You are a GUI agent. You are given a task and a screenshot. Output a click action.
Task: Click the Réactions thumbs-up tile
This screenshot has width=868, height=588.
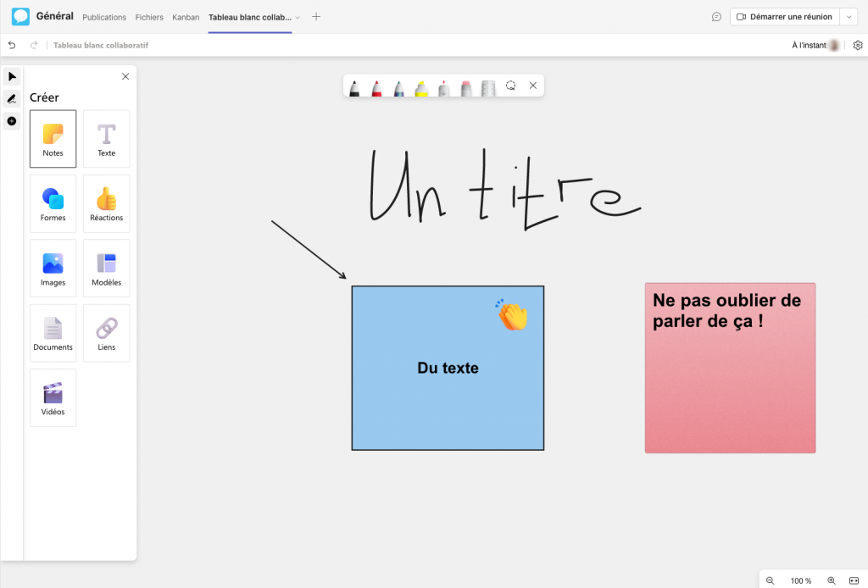click(x=107, y=203)
